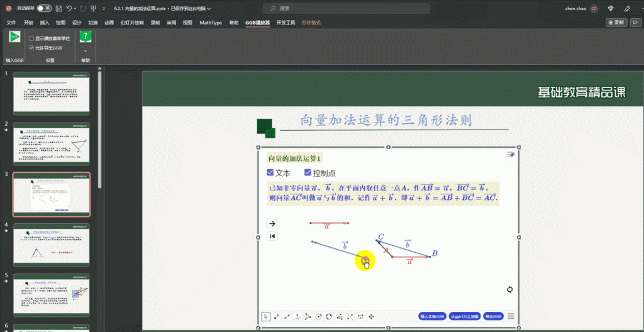644x332 pixels.
Task: Click the slide panel vertical scrollbar
Action: point(99,130)
